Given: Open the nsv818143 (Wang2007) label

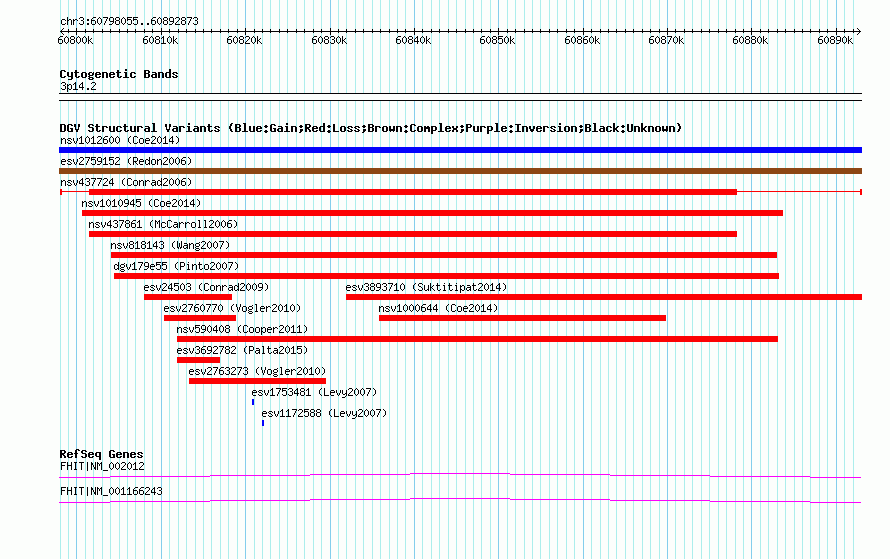Looking at the screenshot, I should click(170, 245).
